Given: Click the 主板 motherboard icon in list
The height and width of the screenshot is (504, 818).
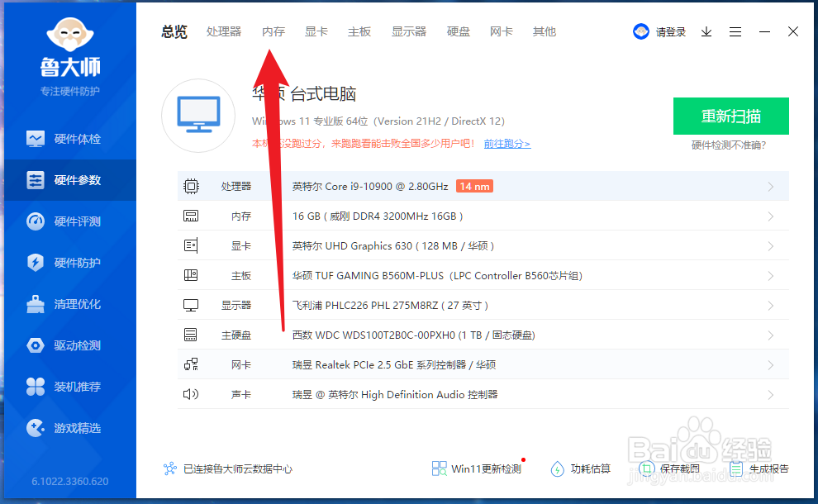Looking at the screenshot, I should (x=191, y=275).
